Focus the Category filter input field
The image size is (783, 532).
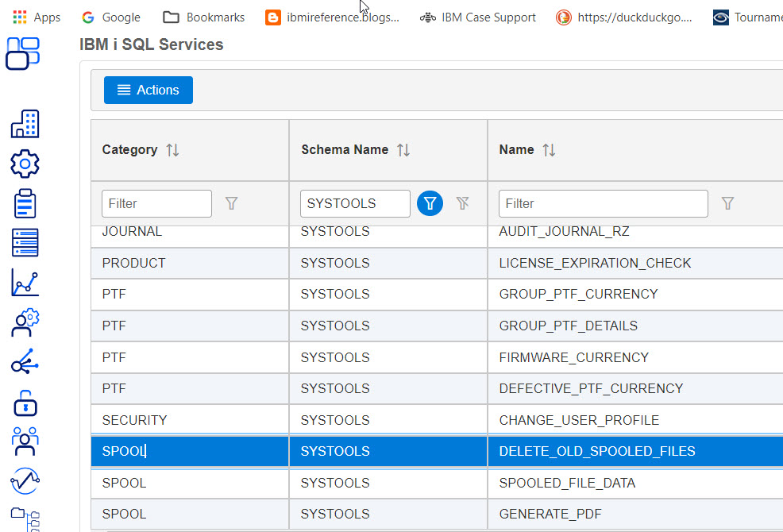point(156,203)
